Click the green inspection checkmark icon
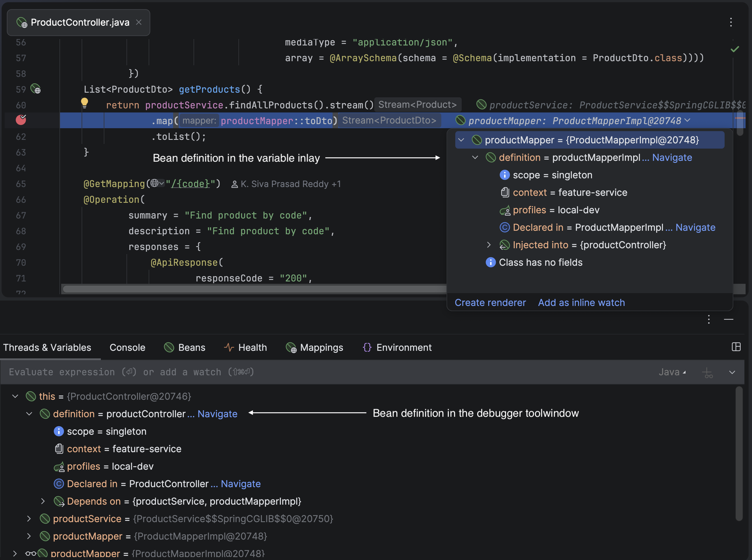This screenshot has height=560, width=752. coord(735,49)
